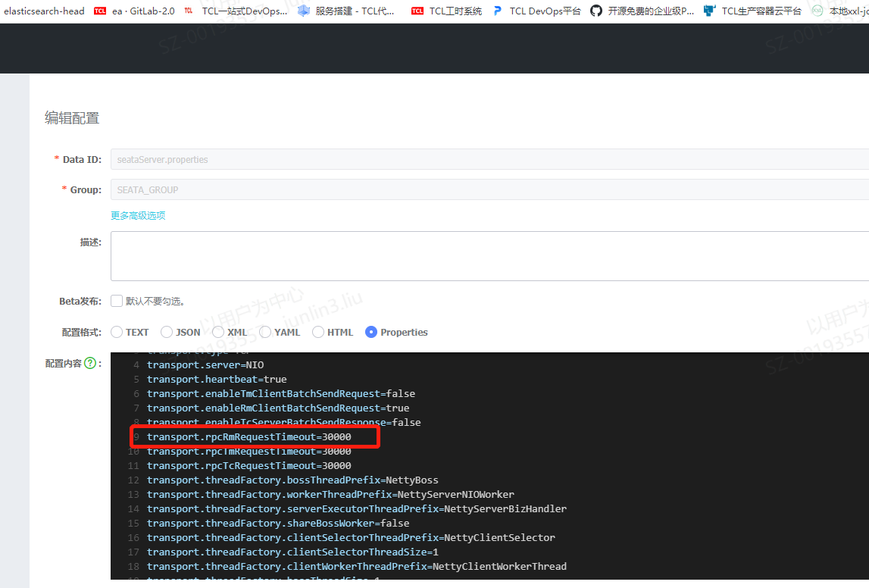869x588 pixels.
Task: Click the blue P icon of DevOps平台
Action: (x=497, y=11)
